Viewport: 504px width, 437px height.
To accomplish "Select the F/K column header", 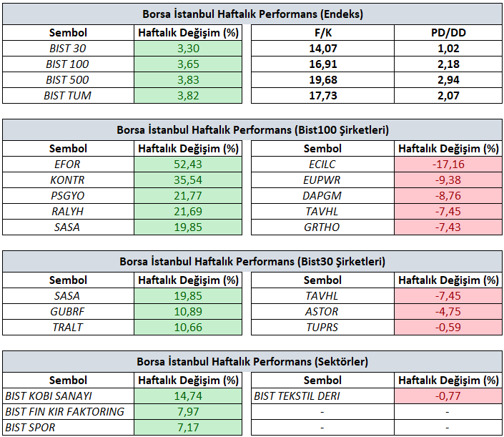I will [322, 33].
